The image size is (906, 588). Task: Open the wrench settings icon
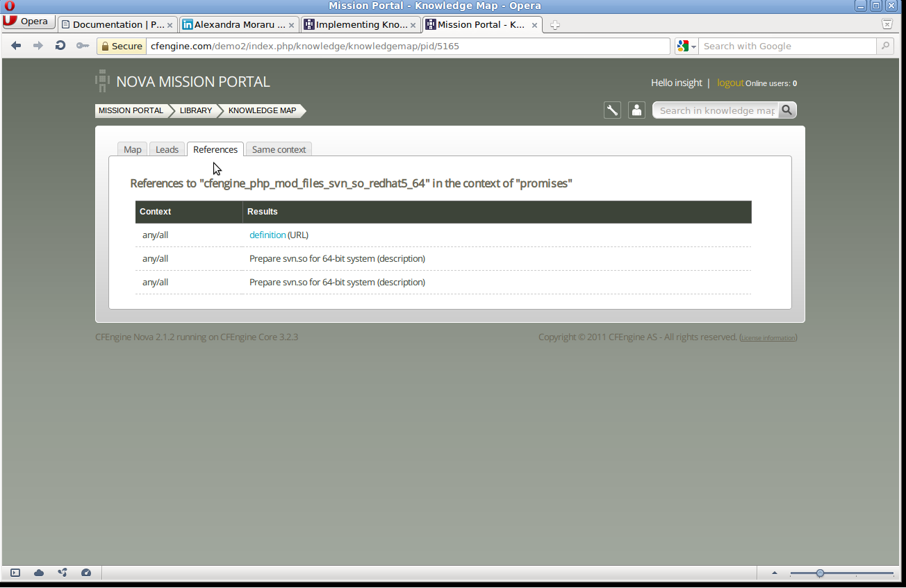(612, 110)
